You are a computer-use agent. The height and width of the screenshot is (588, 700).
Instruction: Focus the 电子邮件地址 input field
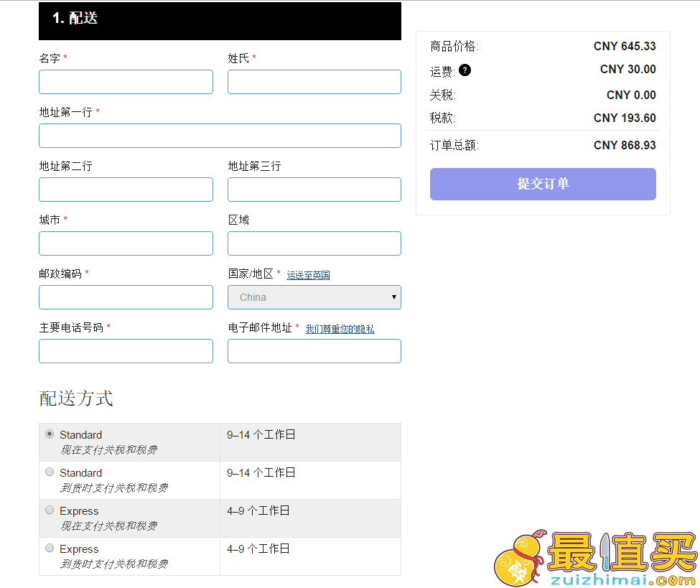click(314, 351)
